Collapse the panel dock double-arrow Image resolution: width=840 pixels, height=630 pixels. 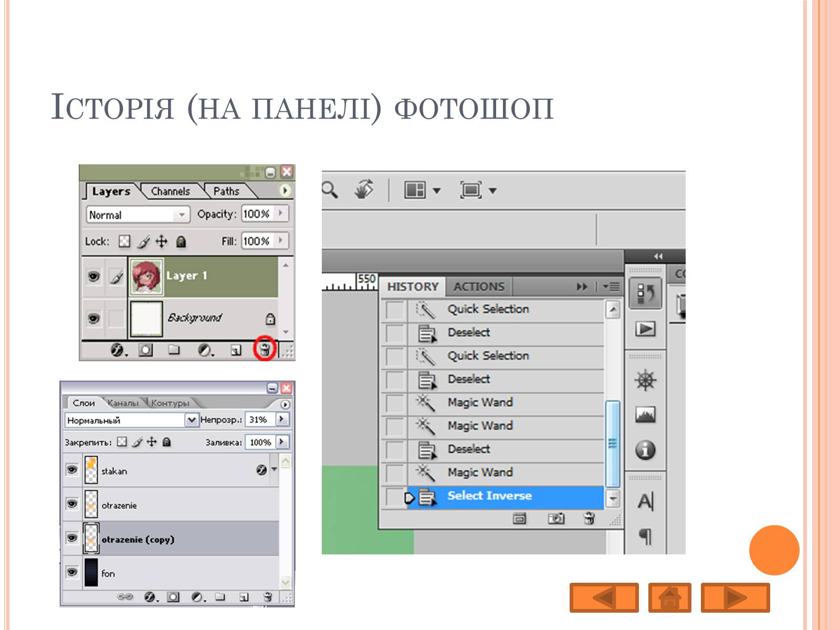point(658,256)
